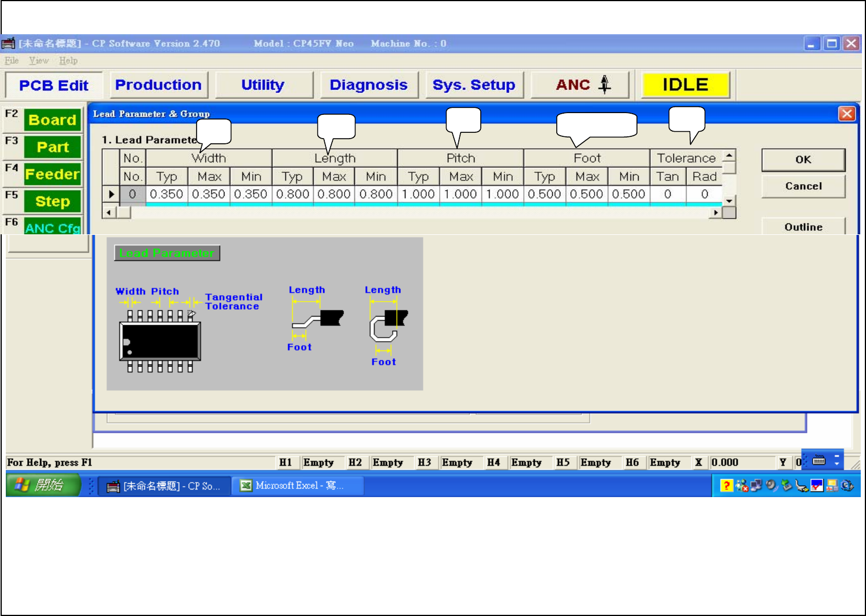Open the File menu

(12, 60)
